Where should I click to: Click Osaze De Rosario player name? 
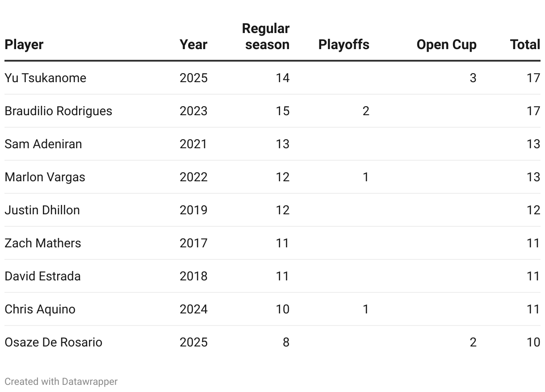pyautogui.click(x=54, y=342)
